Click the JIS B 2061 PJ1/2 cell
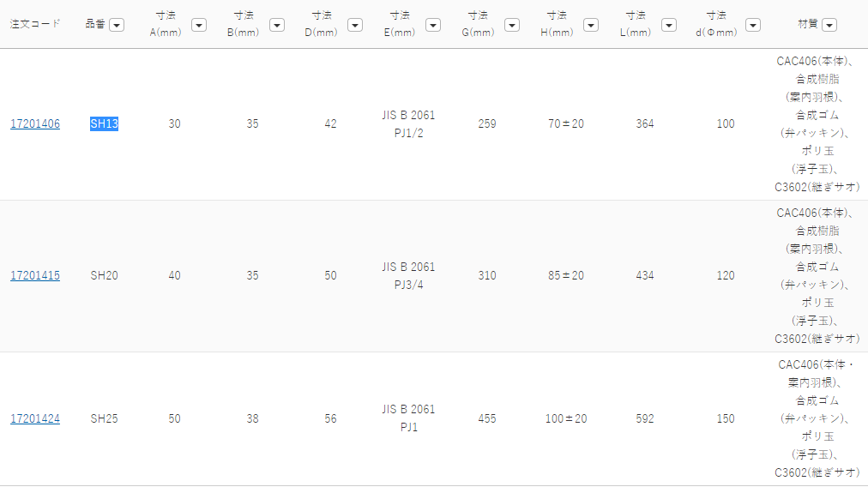Screen dimensions: 868x487 click(408, 124)
